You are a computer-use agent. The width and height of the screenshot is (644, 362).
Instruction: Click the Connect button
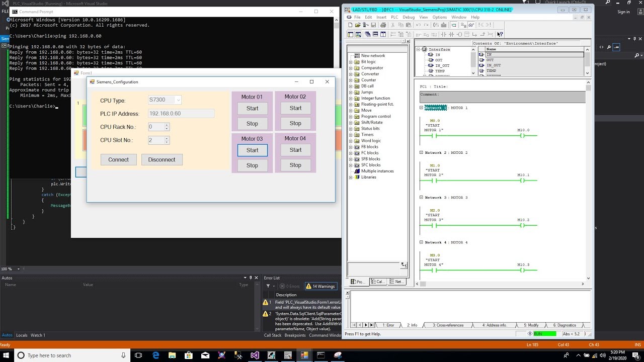[119, 159]
